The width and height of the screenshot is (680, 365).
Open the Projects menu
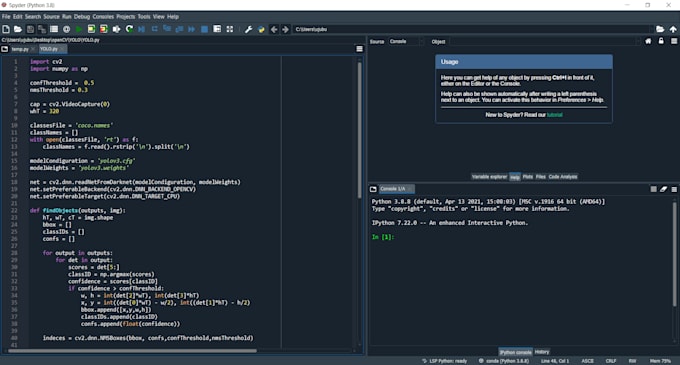[x=126, y=16]
